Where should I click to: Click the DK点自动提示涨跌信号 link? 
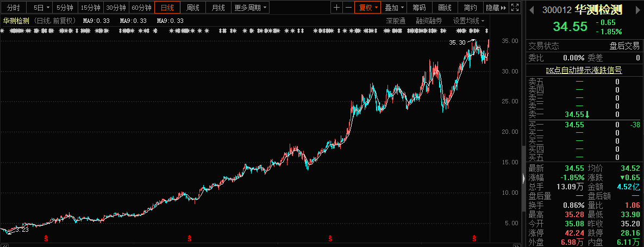pos(584,70)
